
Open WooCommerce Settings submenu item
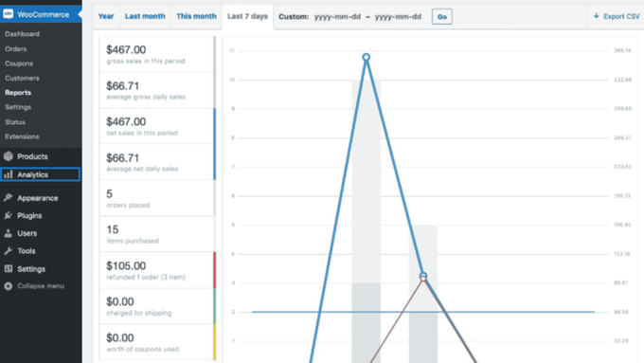click(x=18, y=107)
